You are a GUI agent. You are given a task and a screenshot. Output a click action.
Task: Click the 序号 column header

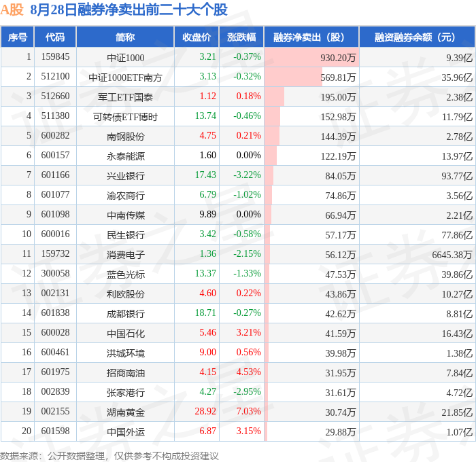pyautogui.click(x=18, y=37)
